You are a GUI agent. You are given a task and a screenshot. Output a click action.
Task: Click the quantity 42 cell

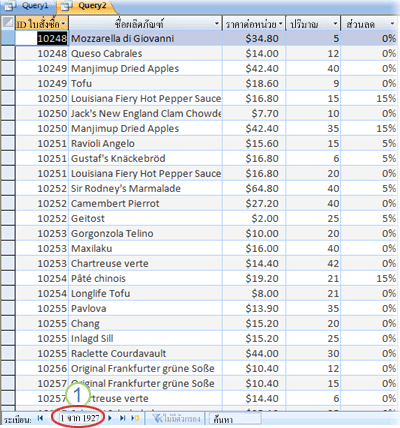[313, 263]
